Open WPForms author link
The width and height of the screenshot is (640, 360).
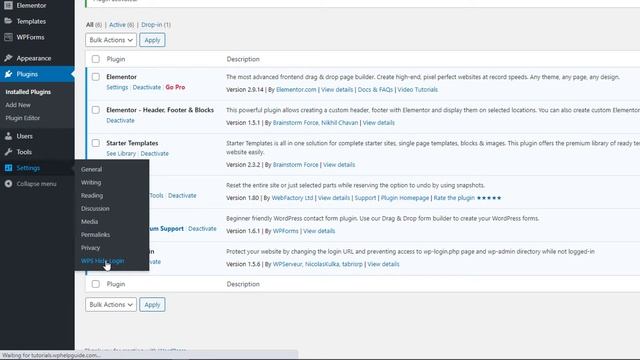click(285, 231)
